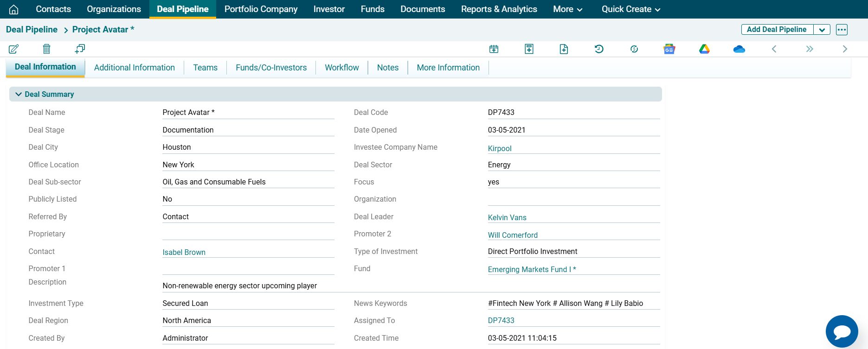Image resolution: width=868 pixels, height=349 pixels.
Task: Open the Add Deal Pipeline dropdown arrow
Action: click(822, 30)
